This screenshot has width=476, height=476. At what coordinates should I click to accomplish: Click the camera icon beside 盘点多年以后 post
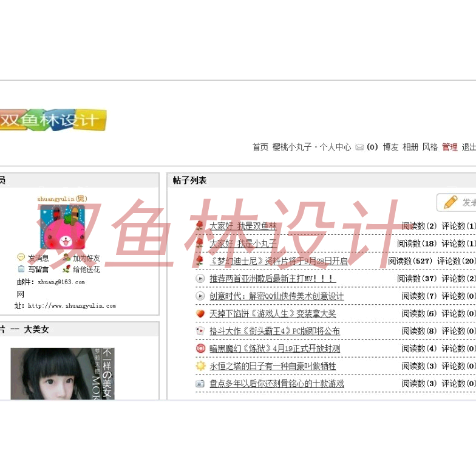(x=200, y=384)
